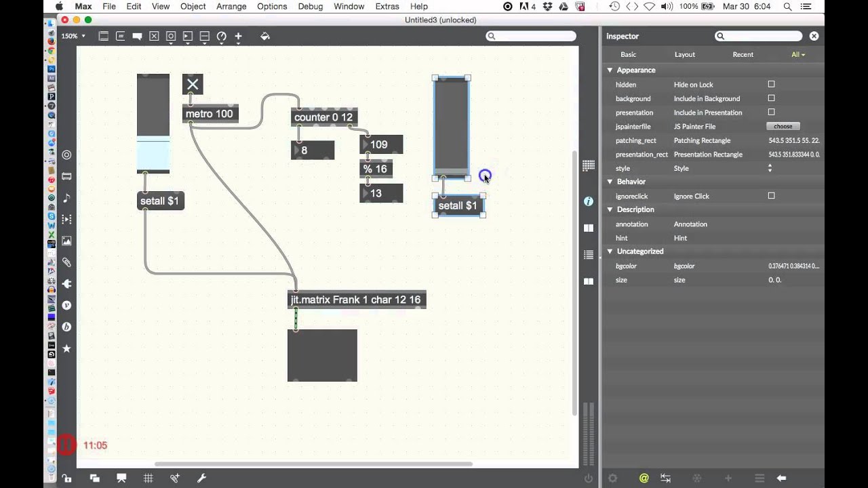Toggle the grid display icon
868x488 pixels.
148,478
